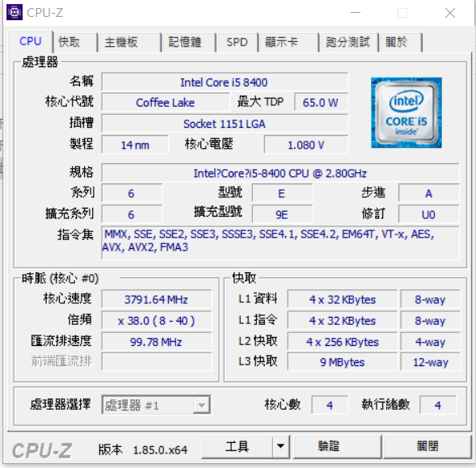Viewport: 476px width, 468px height.
Task: Click the 系列 value 6
Action: click(132, 193)
